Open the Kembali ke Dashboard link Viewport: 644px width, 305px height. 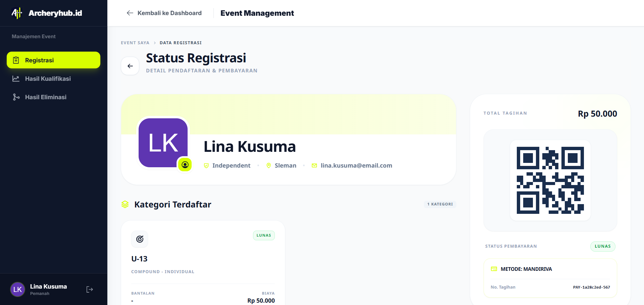point(169,13)
